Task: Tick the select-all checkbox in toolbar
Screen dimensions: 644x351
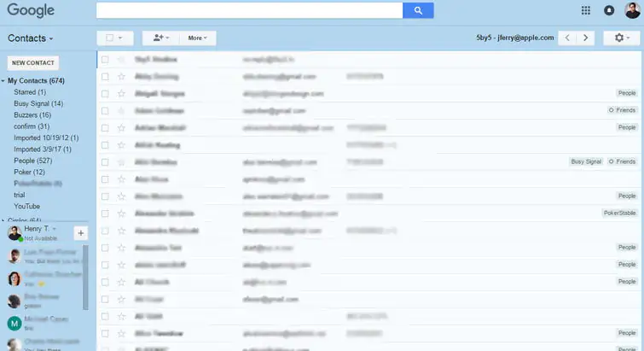Action: point(109,38)
